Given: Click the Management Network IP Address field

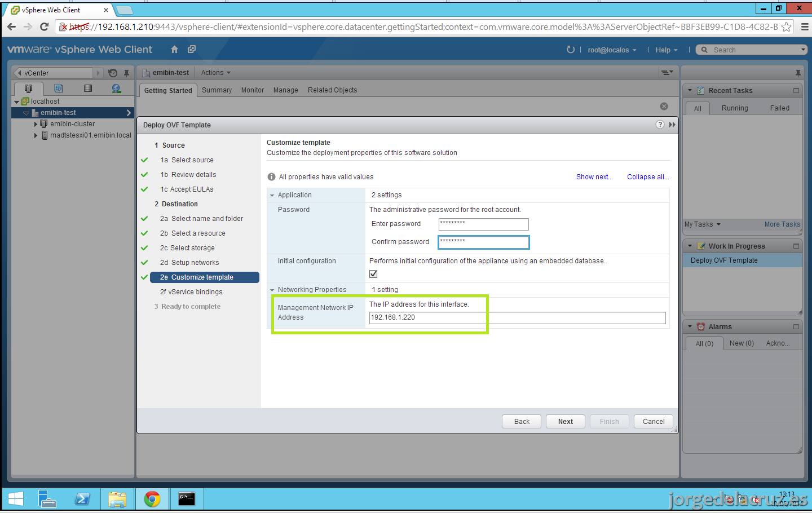Looking at the screenshot, I should (518, 318).
